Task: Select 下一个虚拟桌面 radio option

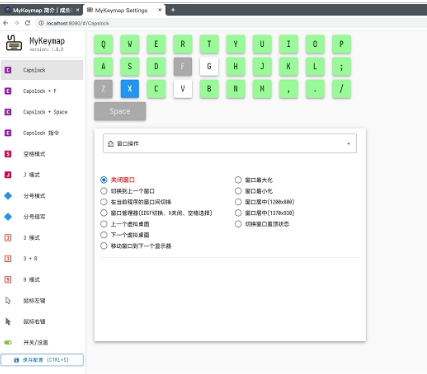Action: point(104,235)
